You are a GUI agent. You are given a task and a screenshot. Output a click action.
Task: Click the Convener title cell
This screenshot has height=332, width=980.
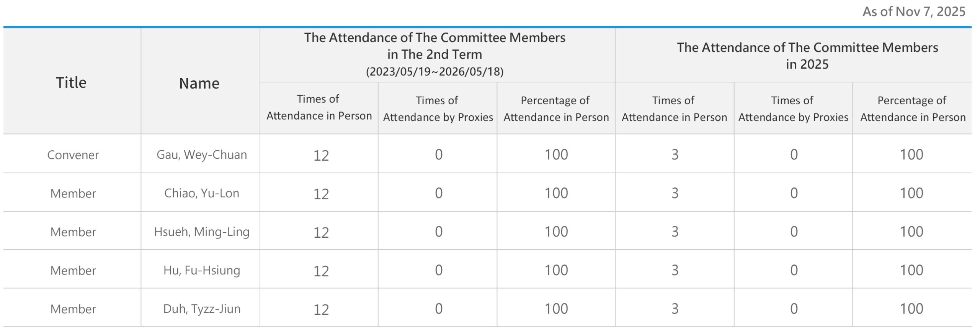73,155
